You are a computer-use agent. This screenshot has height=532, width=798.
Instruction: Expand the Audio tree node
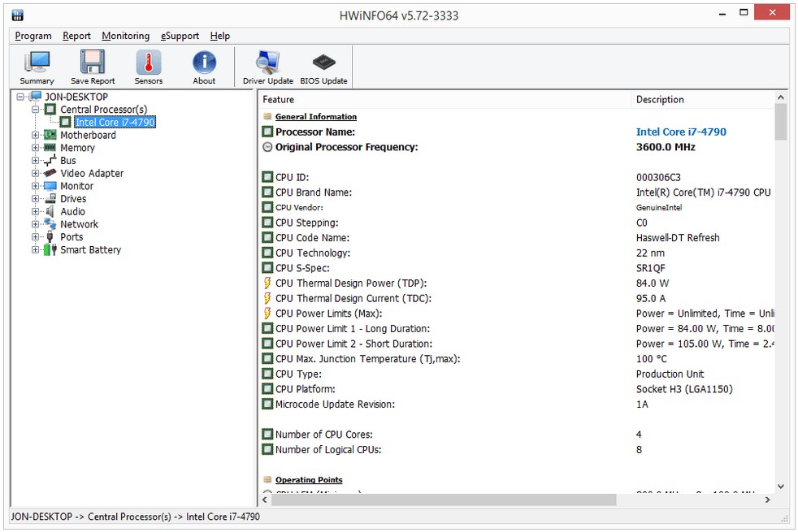35,211
